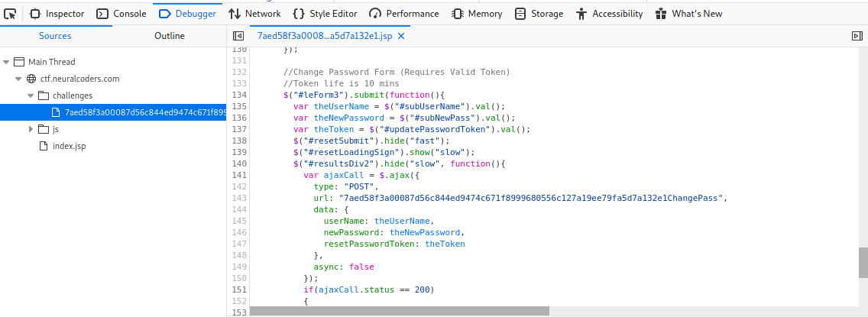Open the Accessibility panel
The width and height of the screenshot is (868, 317).
[611, 14]
